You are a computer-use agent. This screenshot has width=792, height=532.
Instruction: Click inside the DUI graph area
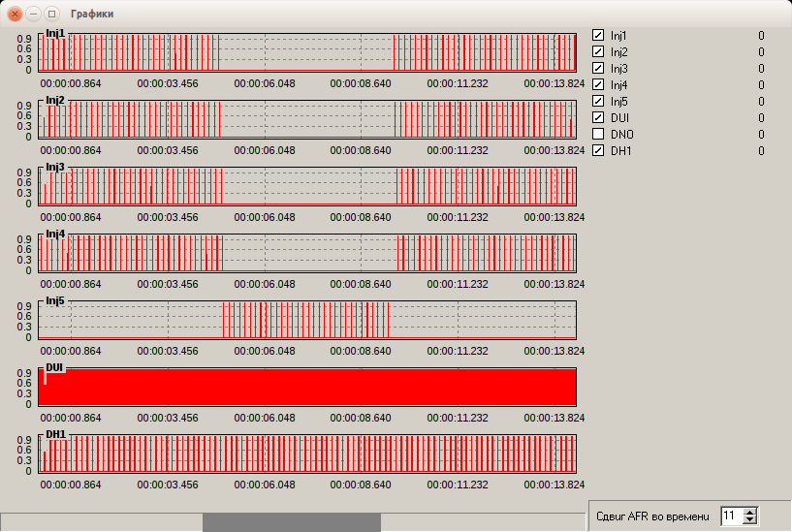pyautogui.click(x=307, y=387)
